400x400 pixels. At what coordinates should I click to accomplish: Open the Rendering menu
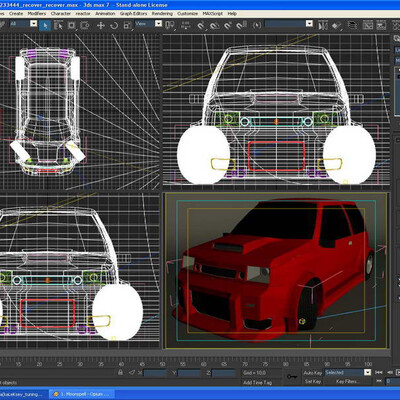[162, 14]
